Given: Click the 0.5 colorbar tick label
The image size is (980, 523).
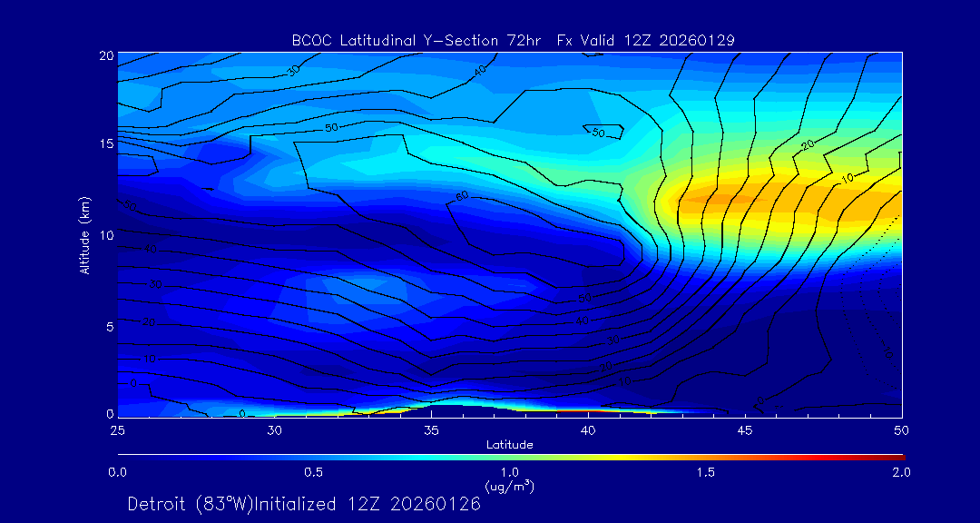Looking at the screenshot, I should pyautogui.click(x=313, y=472).
